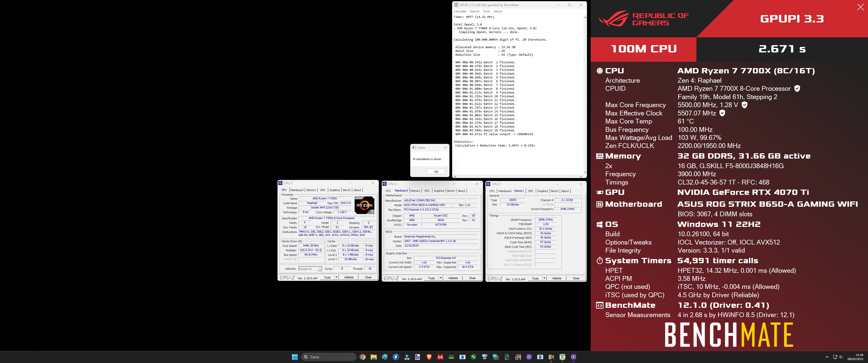Click the GPUPI window title icon
The width and height of the screenshot is (868, 363).
point(456,5)
